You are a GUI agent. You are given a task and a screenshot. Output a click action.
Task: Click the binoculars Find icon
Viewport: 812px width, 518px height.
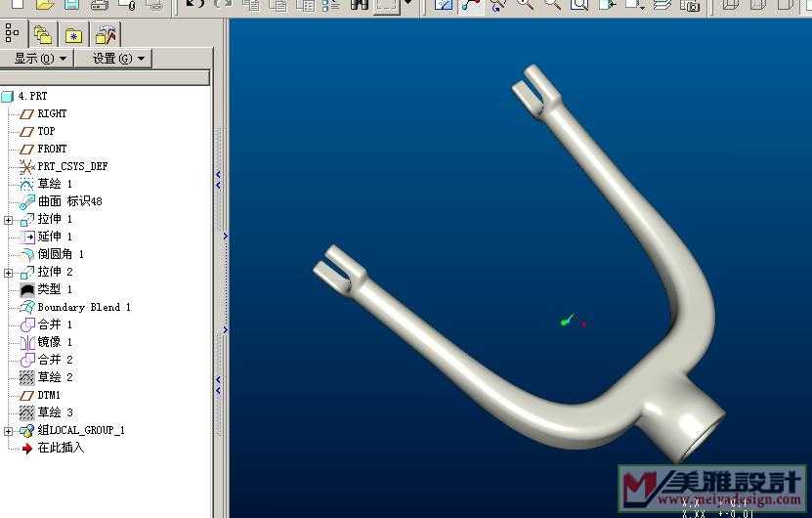click(359, 5)
